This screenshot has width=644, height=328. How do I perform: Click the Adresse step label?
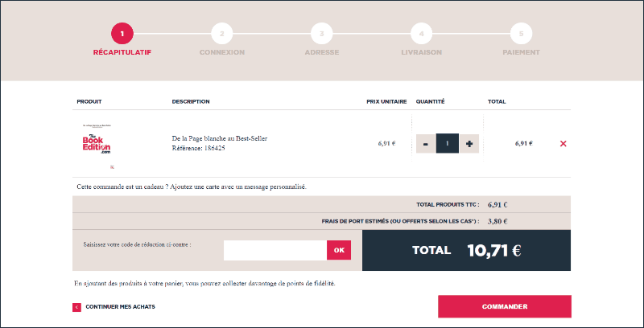tap(321, 52)
